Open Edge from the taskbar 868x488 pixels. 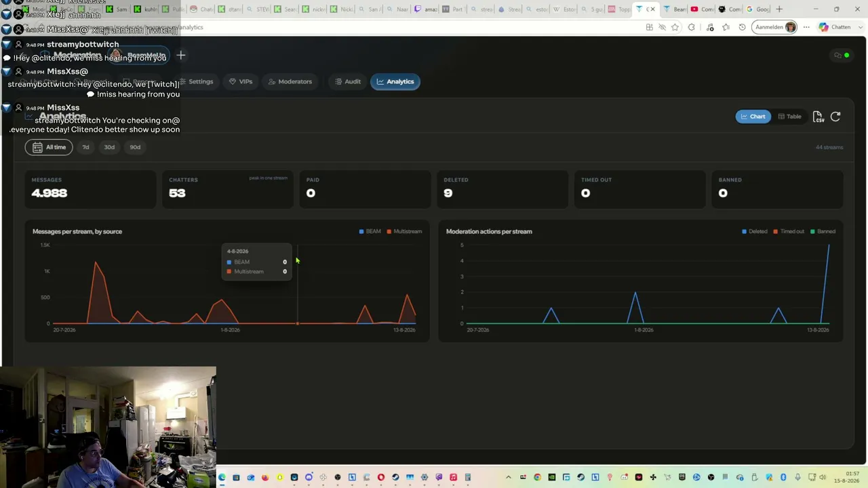222,477
